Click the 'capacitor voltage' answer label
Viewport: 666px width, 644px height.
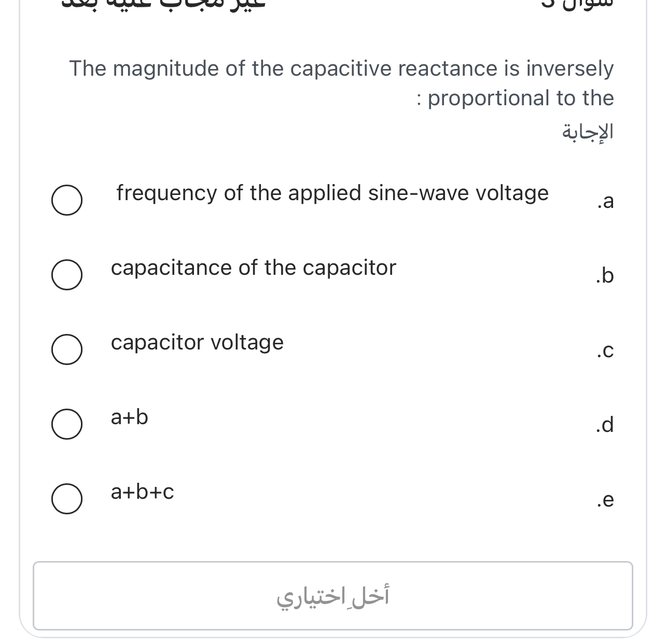click(x=197, y=342)
